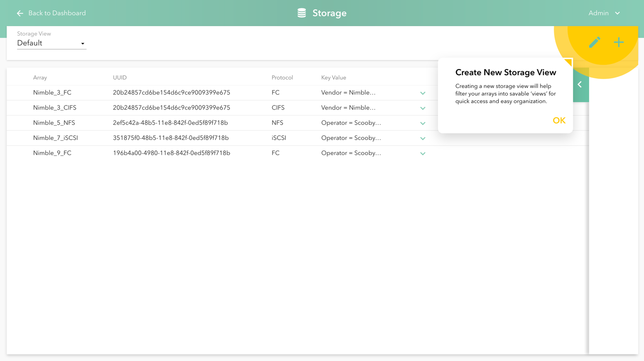Click Key Value in Nimble_5_NFS row

[x=351, y=123]
